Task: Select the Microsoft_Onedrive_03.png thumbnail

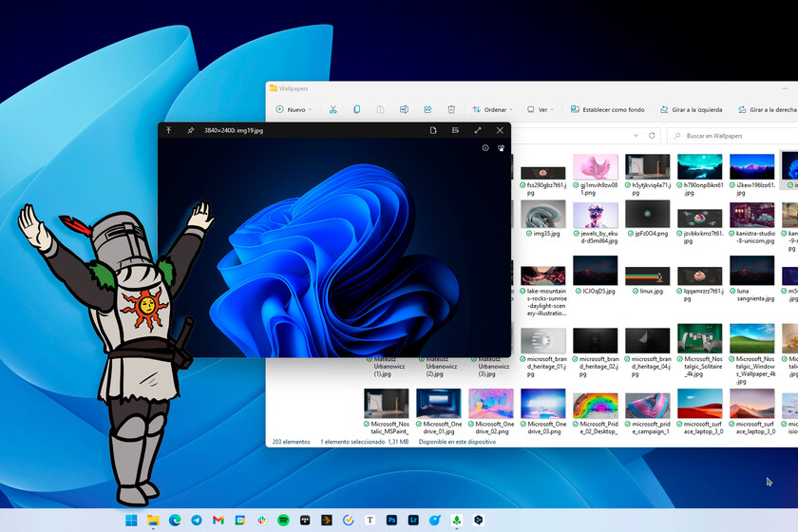Action: point(543,403)
